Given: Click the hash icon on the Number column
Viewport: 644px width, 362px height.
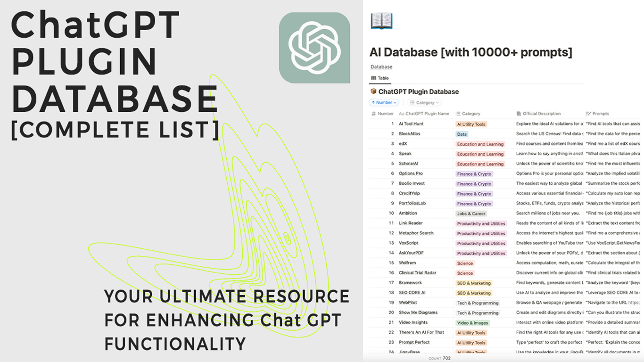Looking at the screenshot, I should 372,113.
